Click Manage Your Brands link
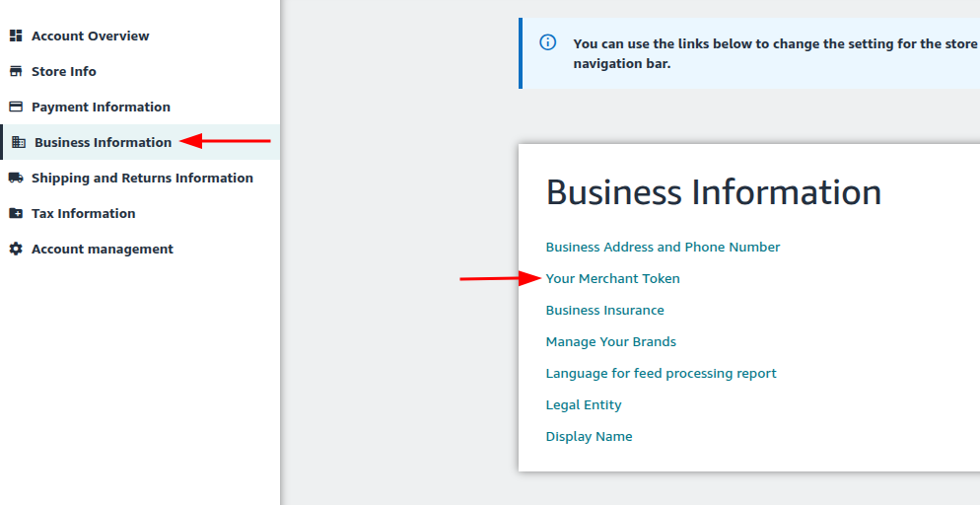The height and width of the screenshot is (505, 980). 610,342
